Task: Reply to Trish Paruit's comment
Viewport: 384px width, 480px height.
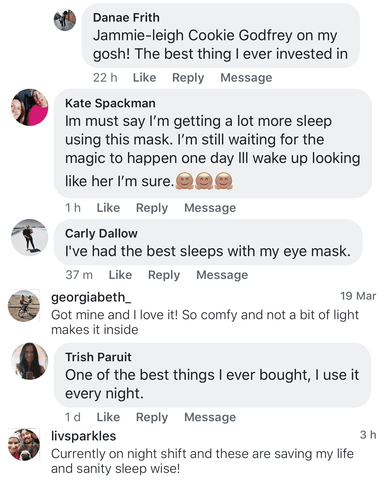Action: (x=152, y=417)
